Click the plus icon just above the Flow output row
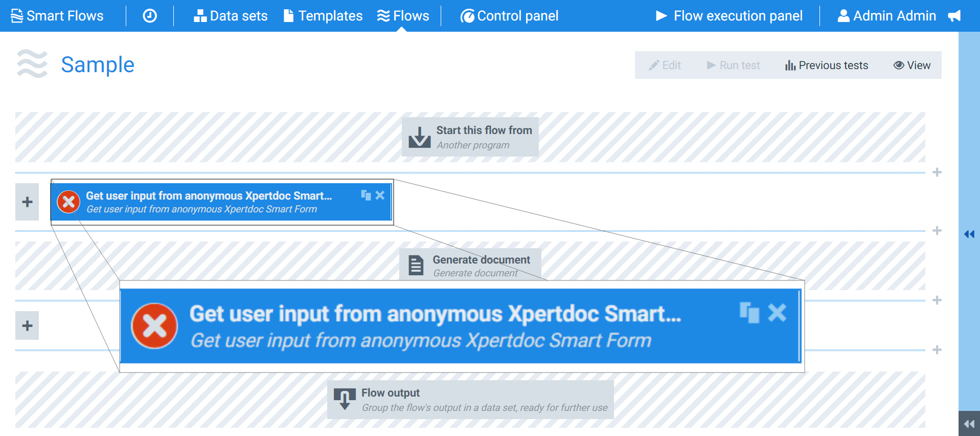Image resolution: width=980 pixels, height=436 pixels. pyautogui.click(x=937, y=350)
